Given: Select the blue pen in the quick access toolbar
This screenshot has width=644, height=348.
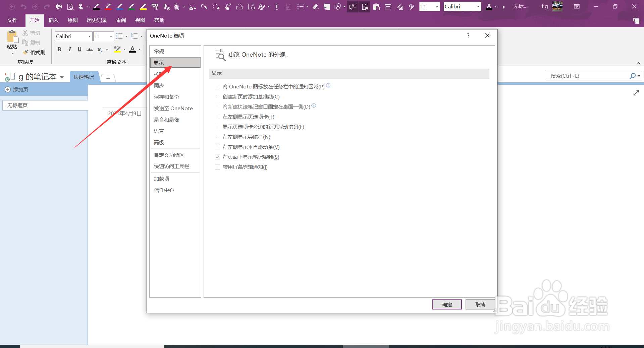Looking at the screenshot, I should pyautogui.click(x=120, y=6).
